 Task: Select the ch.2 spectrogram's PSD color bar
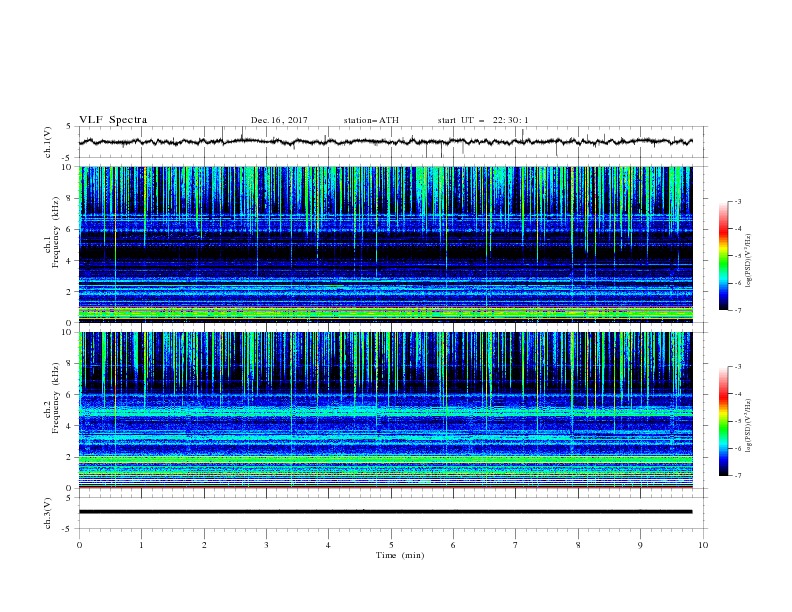[723, 421]
